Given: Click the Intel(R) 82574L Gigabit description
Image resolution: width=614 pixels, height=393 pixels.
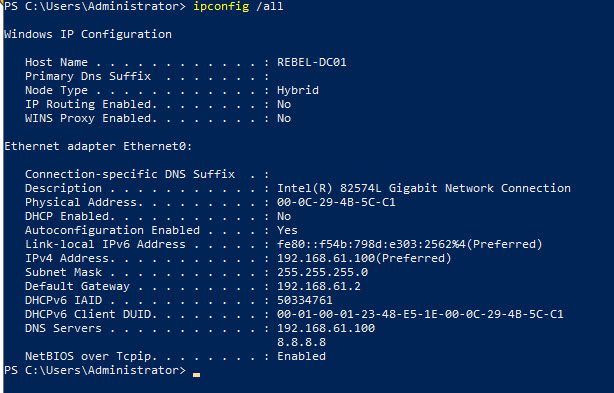Looking at the screenshot, I should [424, 188].
